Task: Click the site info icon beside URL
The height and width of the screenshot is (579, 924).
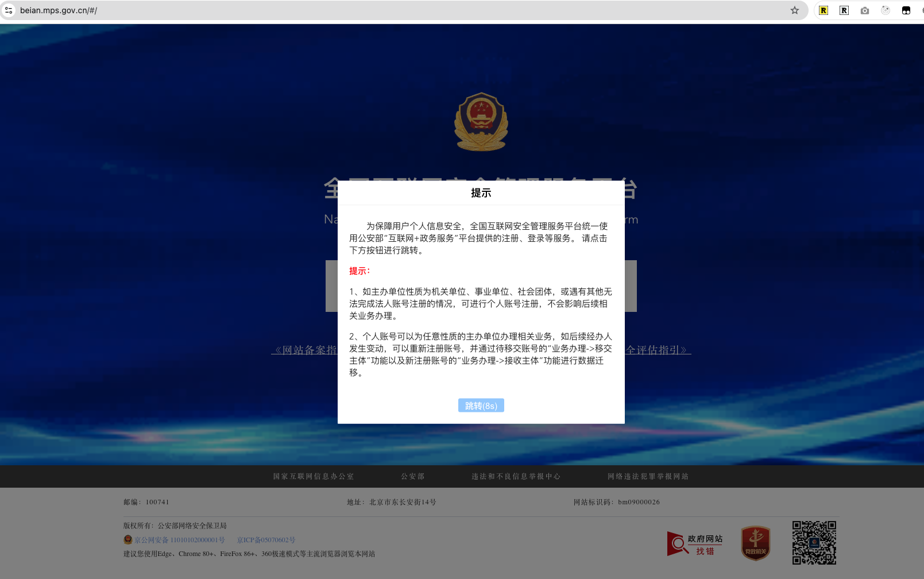Action: 9,10
